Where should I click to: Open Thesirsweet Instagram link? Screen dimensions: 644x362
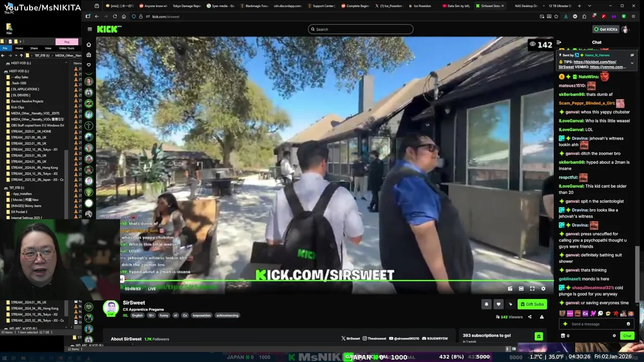coord(374,339)
